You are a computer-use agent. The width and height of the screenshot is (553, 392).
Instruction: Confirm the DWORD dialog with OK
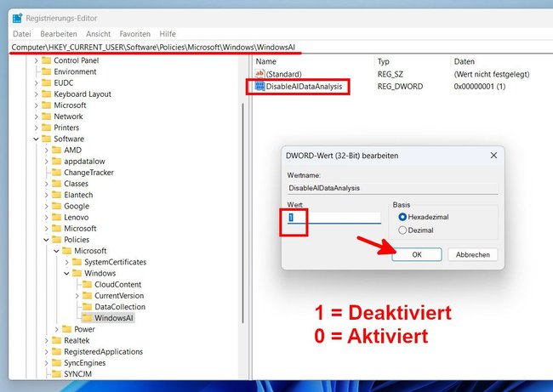417,254
